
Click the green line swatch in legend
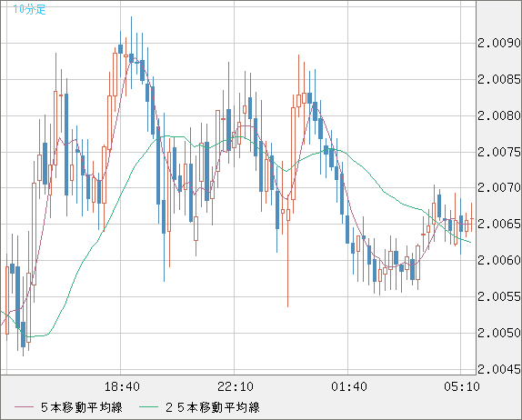coord(148,407)
